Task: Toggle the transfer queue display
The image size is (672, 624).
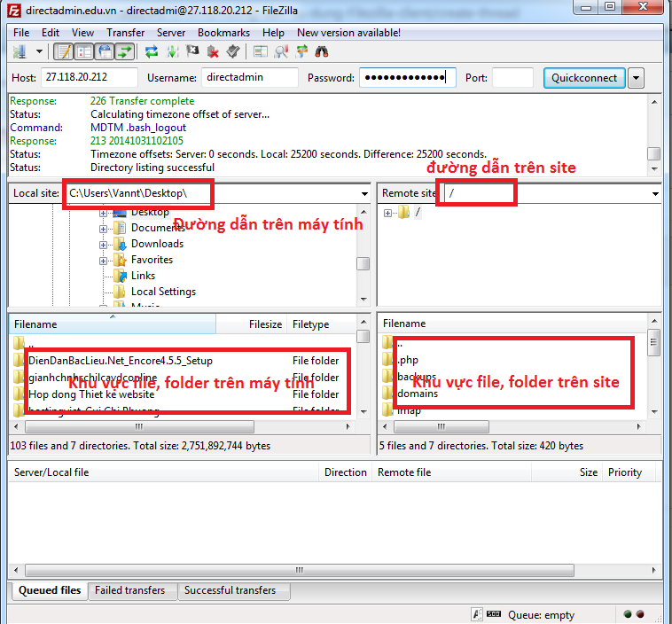Action: [125, 52]
